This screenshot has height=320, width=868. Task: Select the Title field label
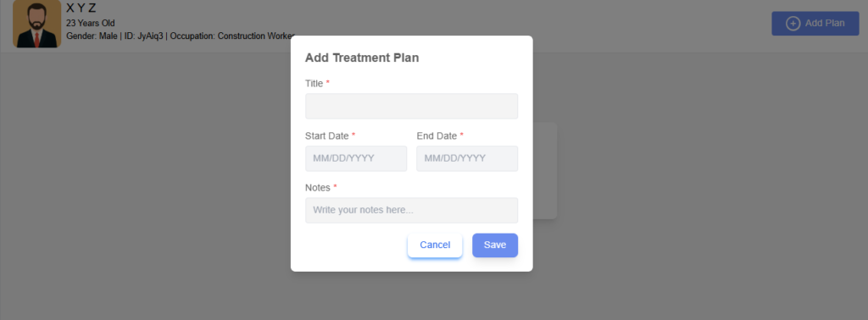314,84
